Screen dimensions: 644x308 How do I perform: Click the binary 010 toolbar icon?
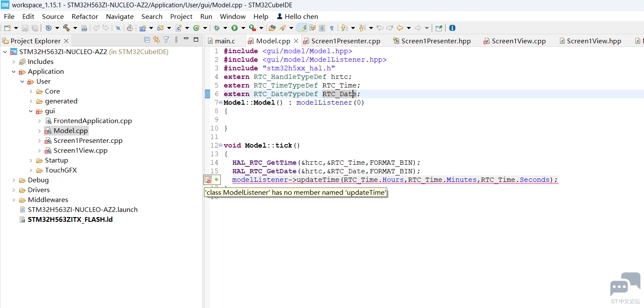pos(84,28)
